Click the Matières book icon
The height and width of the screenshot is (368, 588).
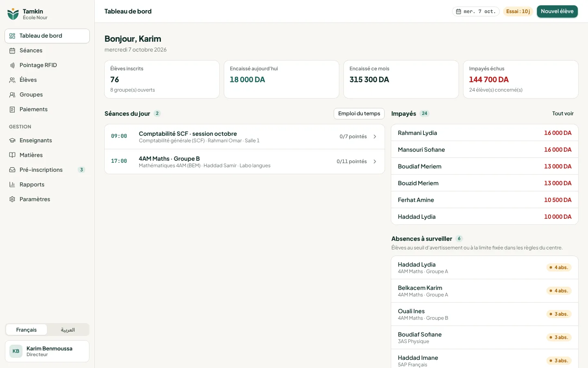[12, 155]
